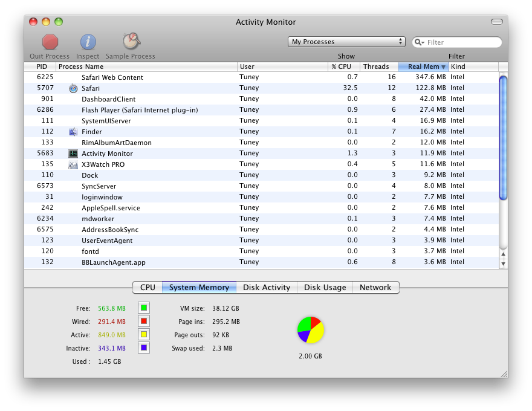Switch to the CPU tab
The image size is (532, 411).
(x=148, y=287)
